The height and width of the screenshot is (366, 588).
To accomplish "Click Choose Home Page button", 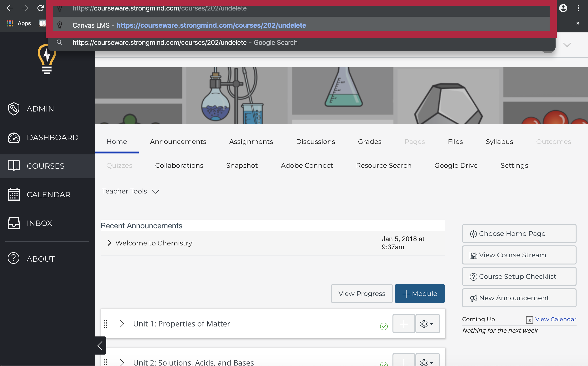I will click(x=519, y=234).
